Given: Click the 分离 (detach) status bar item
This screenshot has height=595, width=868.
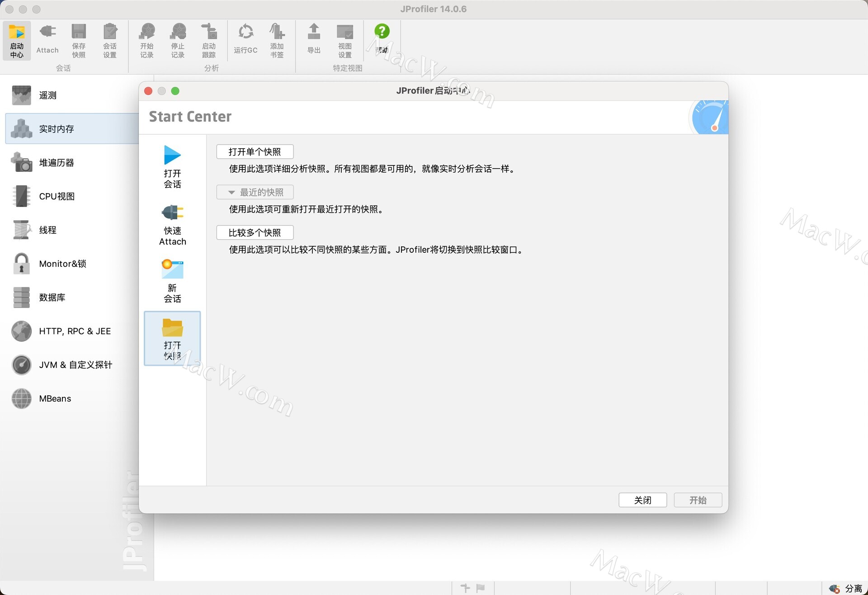Looking at the screenshot, I should point(846,588).
